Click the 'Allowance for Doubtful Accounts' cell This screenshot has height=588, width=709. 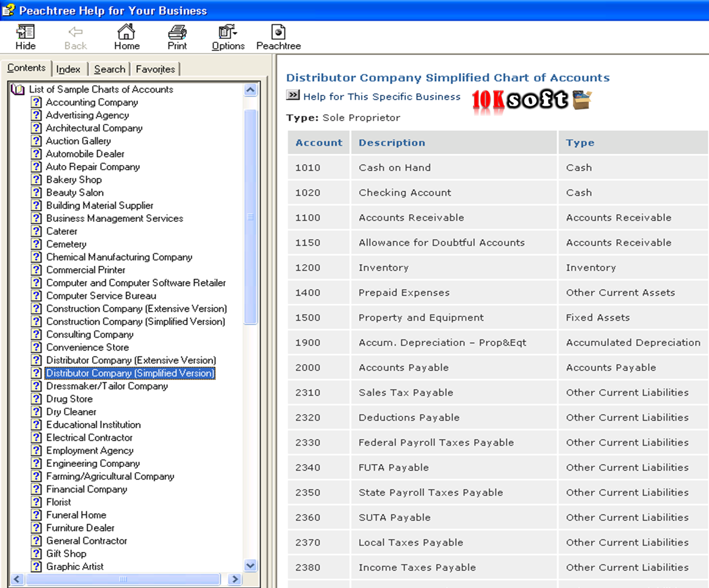(x=454, y=242)
